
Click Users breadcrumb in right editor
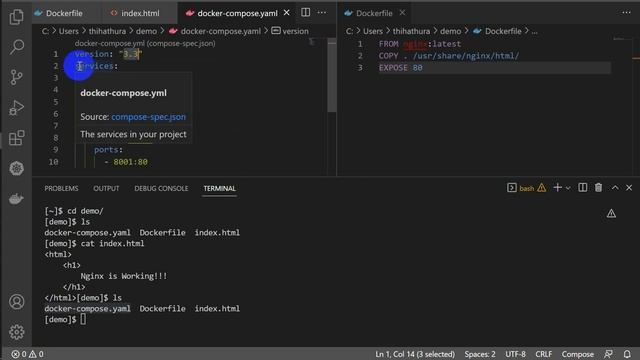[373, 31]
